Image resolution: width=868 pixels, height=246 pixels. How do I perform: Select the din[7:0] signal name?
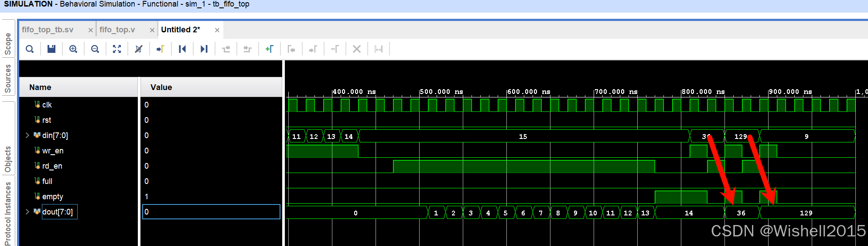point(55,135)
